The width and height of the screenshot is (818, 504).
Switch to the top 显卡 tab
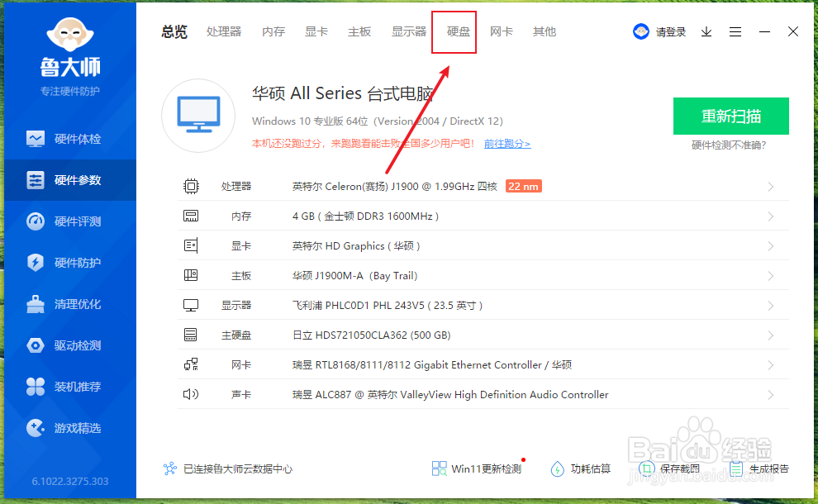(316, 32)
